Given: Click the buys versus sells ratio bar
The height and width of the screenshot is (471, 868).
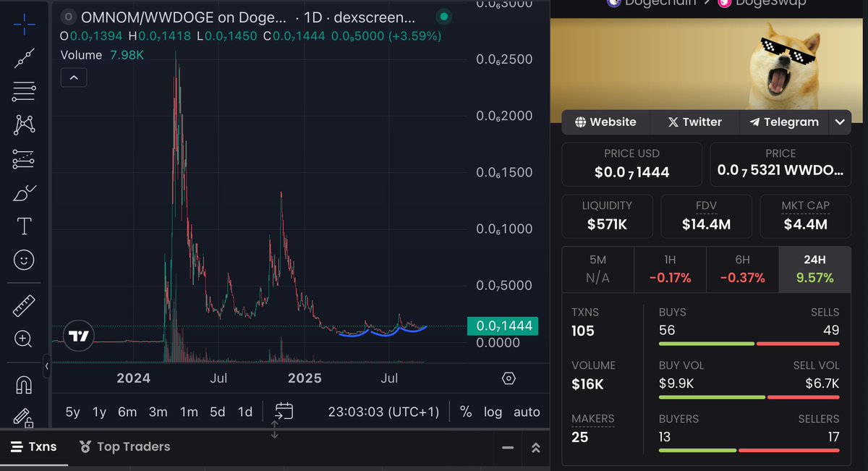Looking at the screenshot, I should point(749,344).
